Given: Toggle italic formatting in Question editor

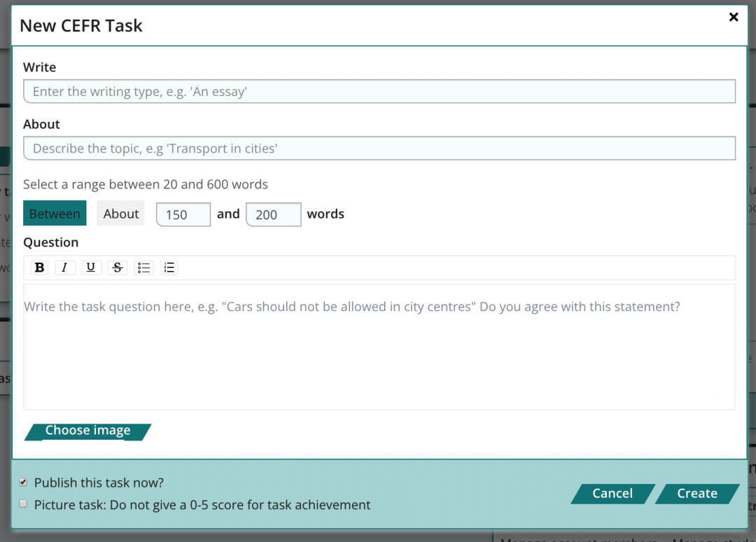Looking at the screenshot, I should pos(65,267).
